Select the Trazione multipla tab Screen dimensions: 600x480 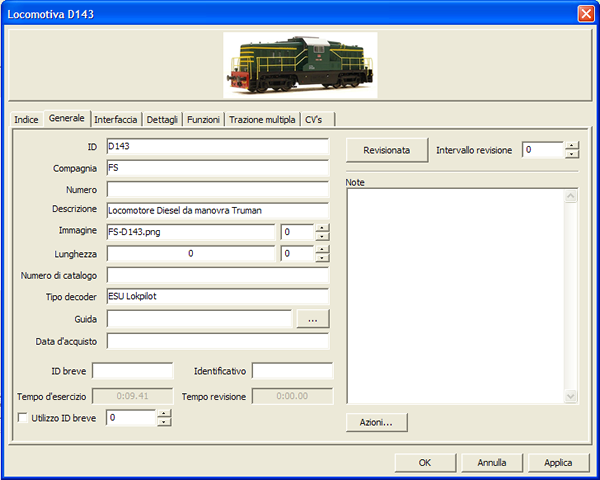(x=262, y=119)
